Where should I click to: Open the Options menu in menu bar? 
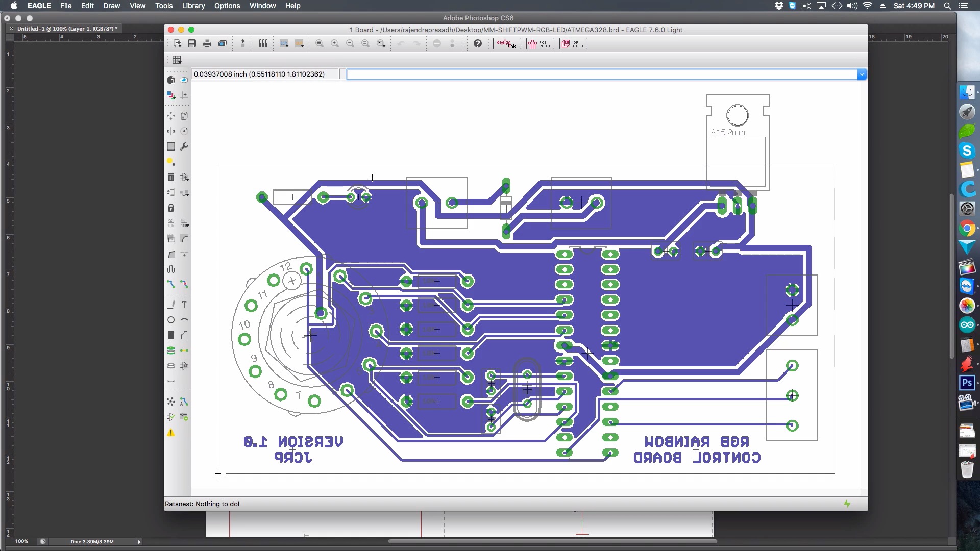tap(226, 6)
